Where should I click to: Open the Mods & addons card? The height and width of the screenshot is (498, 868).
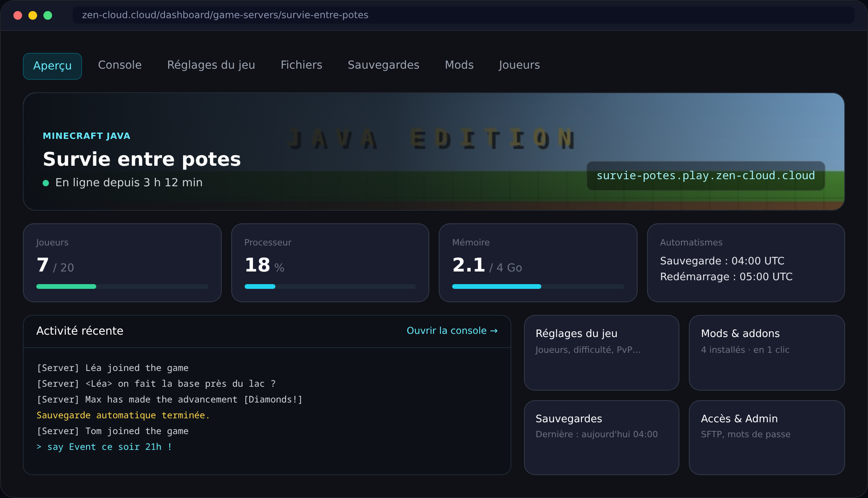767,353
